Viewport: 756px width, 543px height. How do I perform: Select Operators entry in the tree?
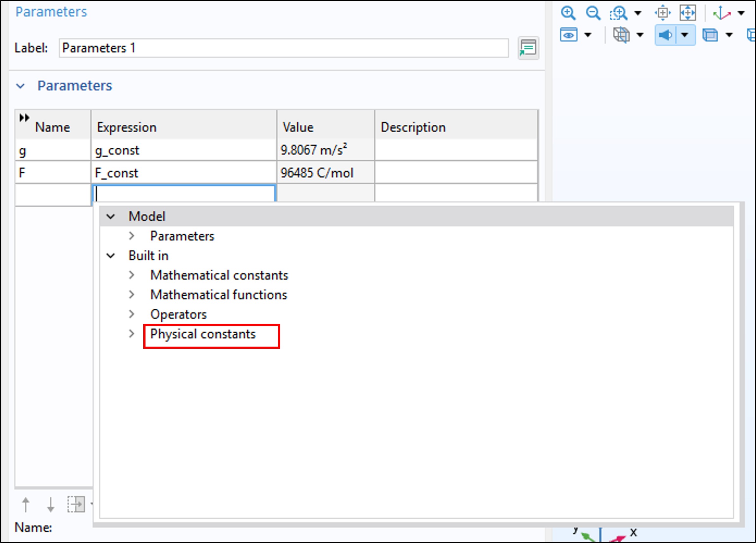[178, 314]
